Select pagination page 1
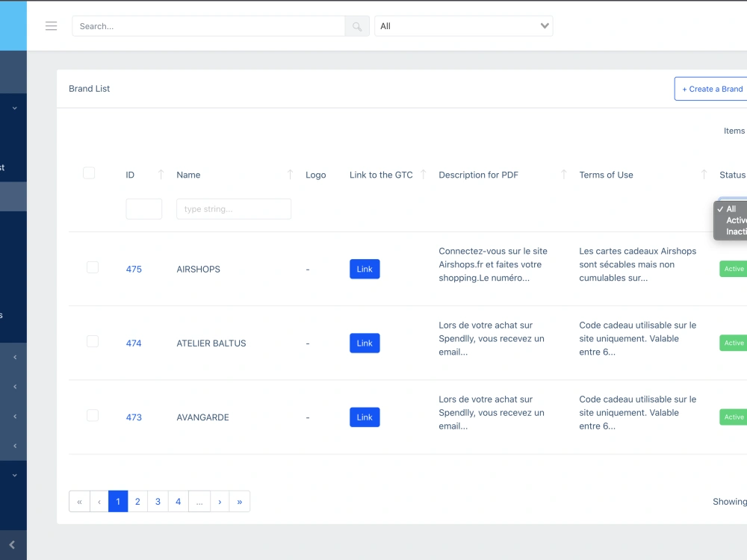747x560 pixels. [x=118, y=502]
